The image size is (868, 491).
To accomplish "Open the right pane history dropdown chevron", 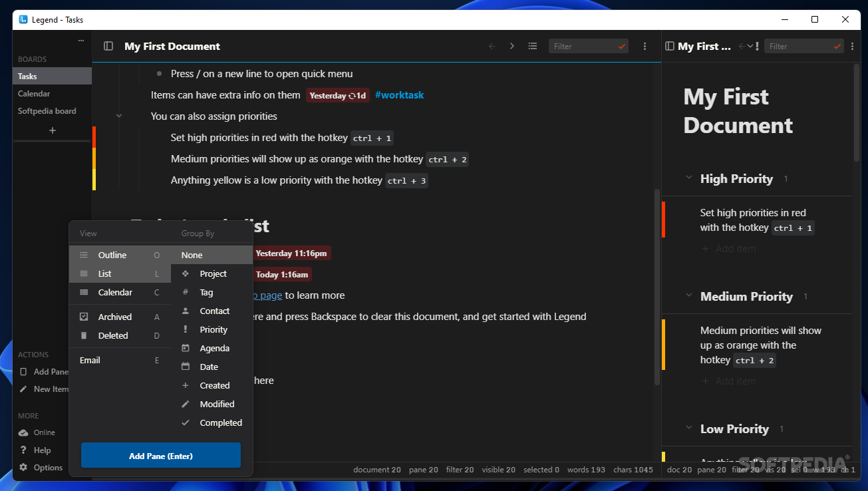I will click(750, 46).
